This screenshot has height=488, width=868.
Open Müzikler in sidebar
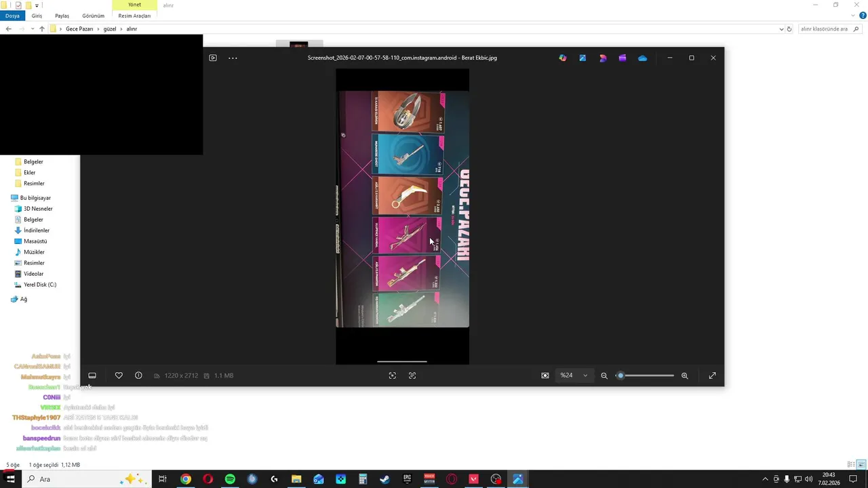pos(34,252)
